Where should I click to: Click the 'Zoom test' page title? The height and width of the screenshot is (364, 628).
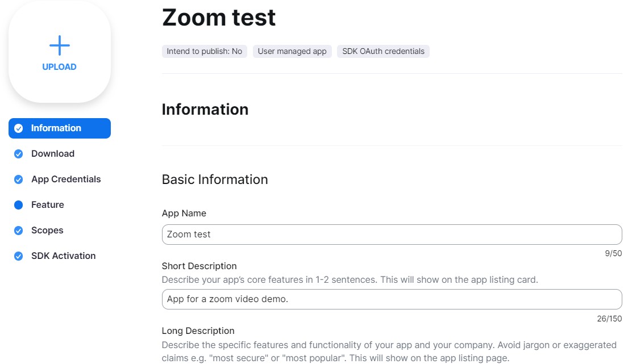click(x=219, y=18)
